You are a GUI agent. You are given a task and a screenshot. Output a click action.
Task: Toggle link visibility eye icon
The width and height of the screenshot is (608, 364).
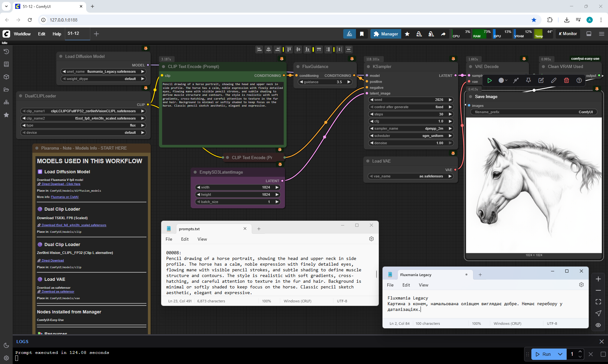click(x=598, y=325)
